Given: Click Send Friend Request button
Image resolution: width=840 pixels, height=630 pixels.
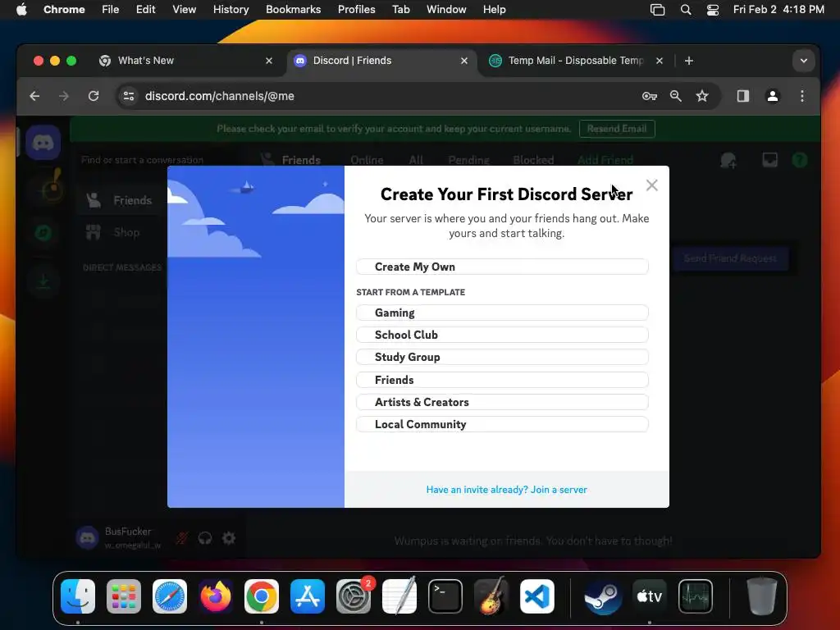Looking at the screenshot, I should point(730,258).
